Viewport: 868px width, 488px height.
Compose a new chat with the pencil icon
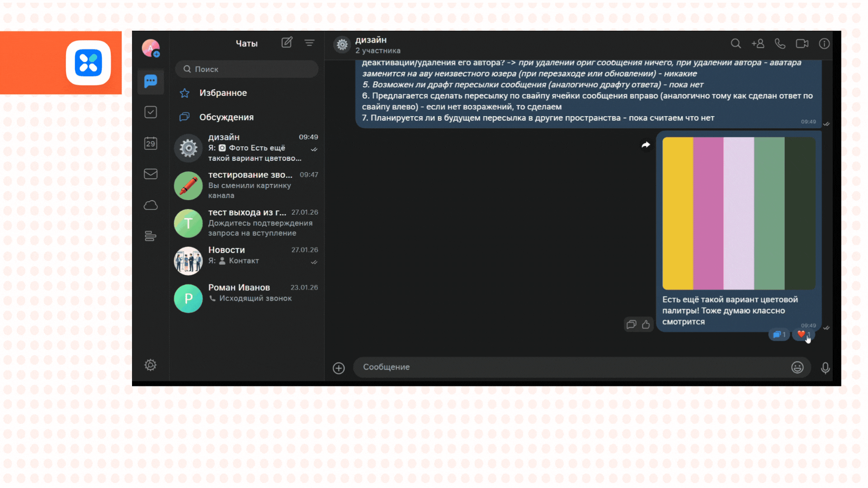click(287, 42)
